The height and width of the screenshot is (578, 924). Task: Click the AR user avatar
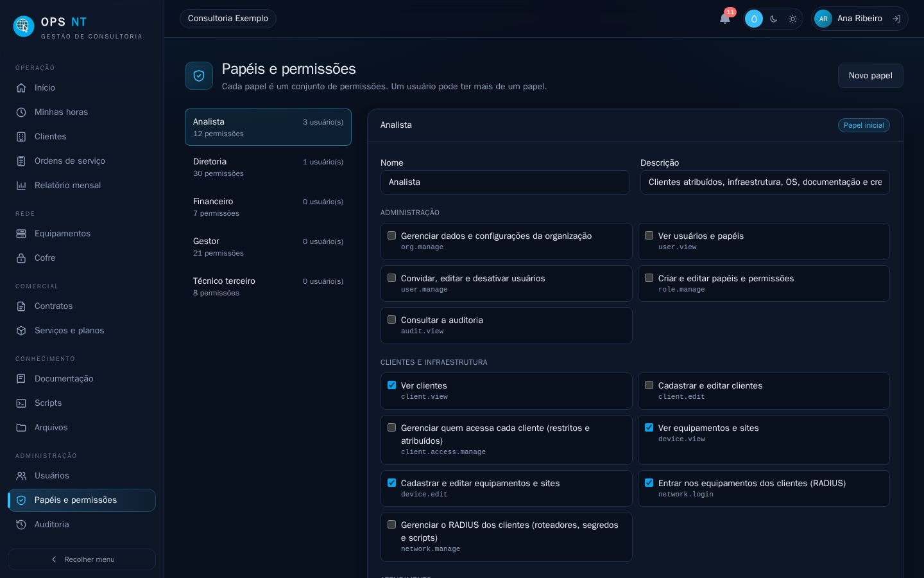click(x=823, y=19)
